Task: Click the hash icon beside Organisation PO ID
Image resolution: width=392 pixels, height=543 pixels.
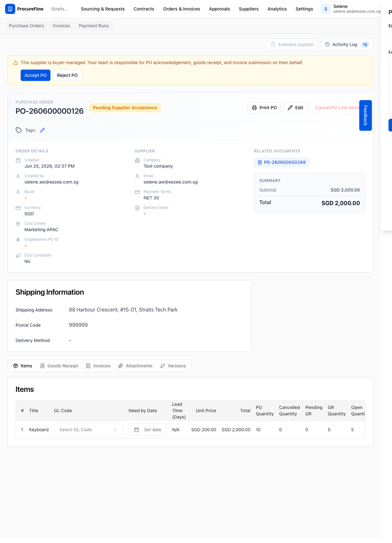Action: pos(18,240)
